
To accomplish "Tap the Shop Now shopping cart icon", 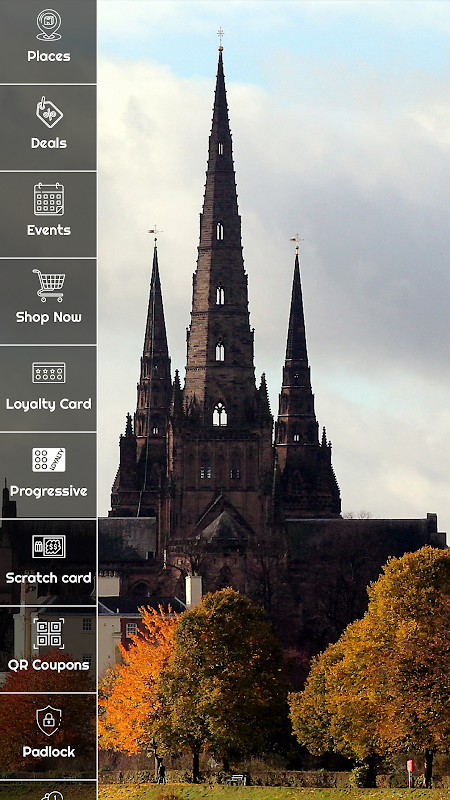I will tap(49, 286).
